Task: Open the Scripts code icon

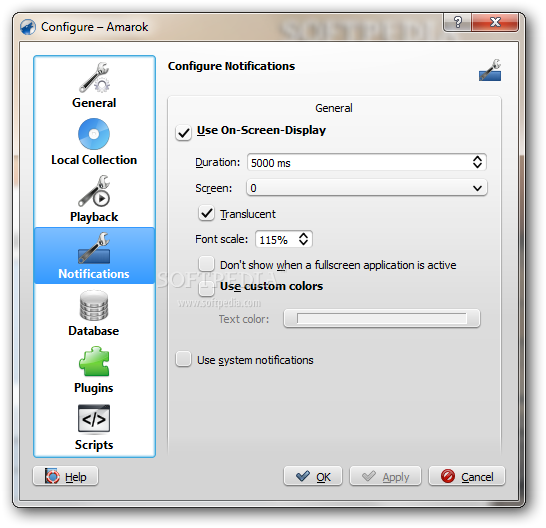Action: coord(94,419)
